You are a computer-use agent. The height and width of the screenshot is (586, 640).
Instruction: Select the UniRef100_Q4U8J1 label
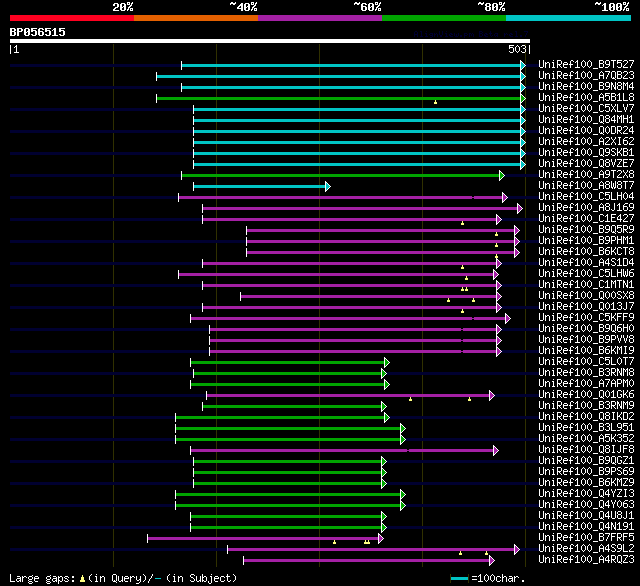click(586, 516)
